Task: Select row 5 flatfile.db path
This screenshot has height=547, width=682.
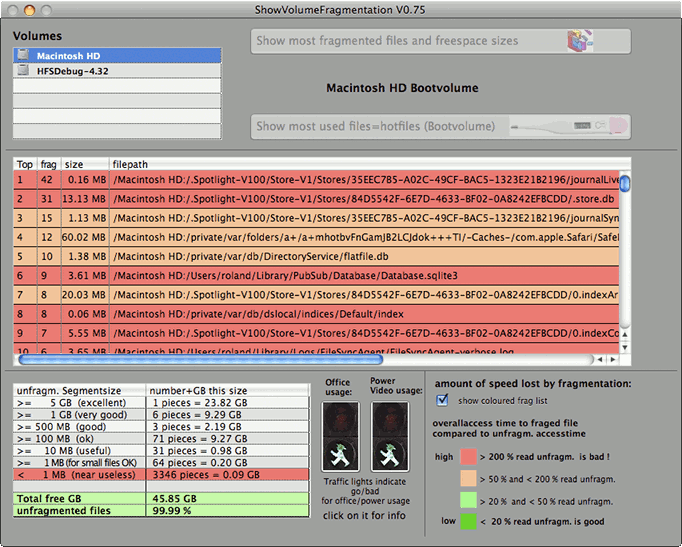Action: pyautogui.click(x=364, y=256)
